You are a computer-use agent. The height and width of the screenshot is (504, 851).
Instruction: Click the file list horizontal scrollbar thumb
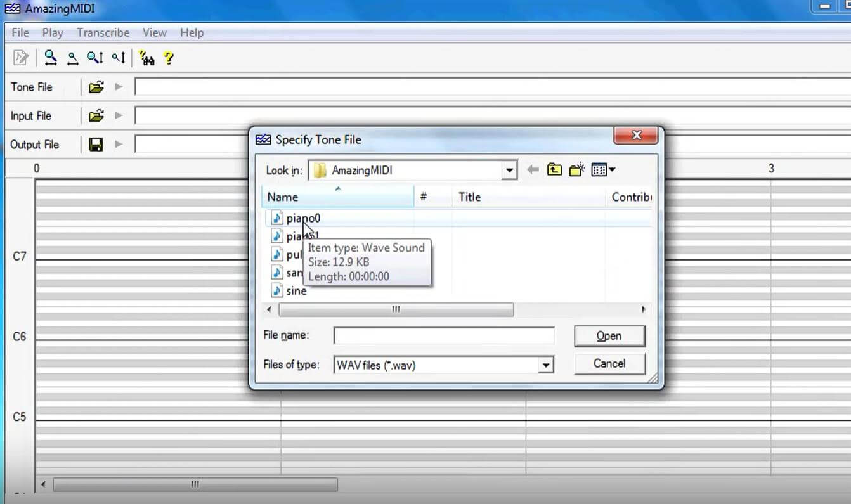(396, 309)
